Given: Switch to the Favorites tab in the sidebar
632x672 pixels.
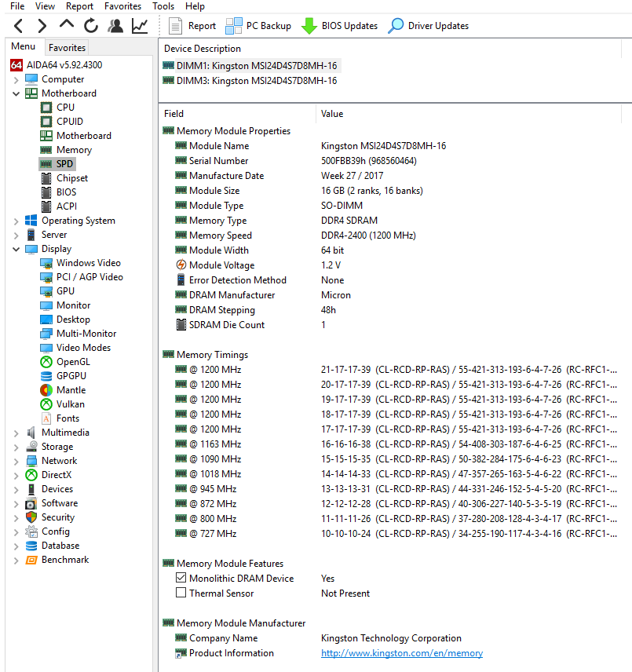Looking at the screenshot, I should pyautogui.click(x=67, y=48).
